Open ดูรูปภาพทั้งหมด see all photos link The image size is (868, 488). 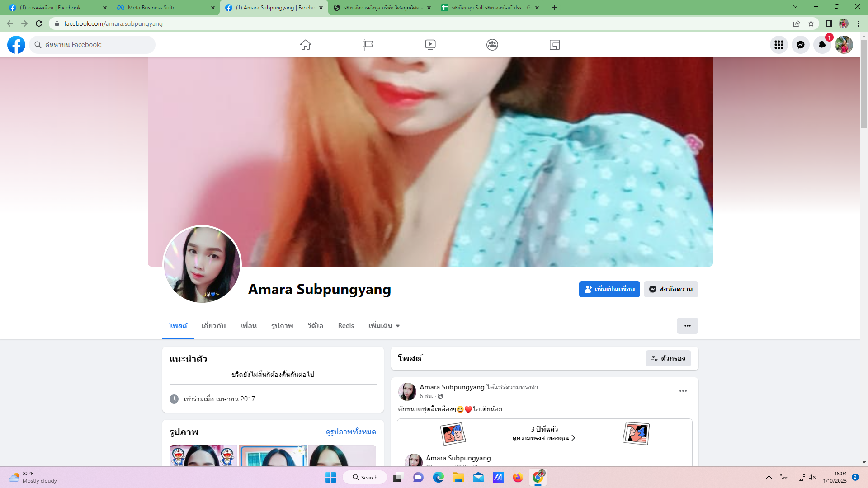351,432
